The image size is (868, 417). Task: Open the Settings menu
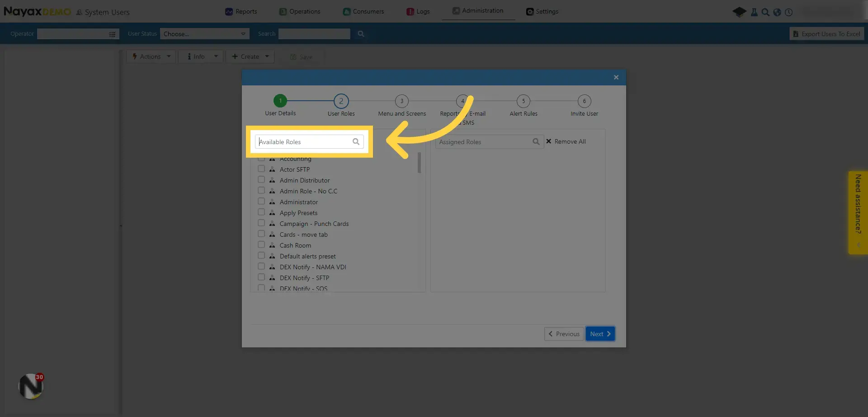(x=542, y=12)
